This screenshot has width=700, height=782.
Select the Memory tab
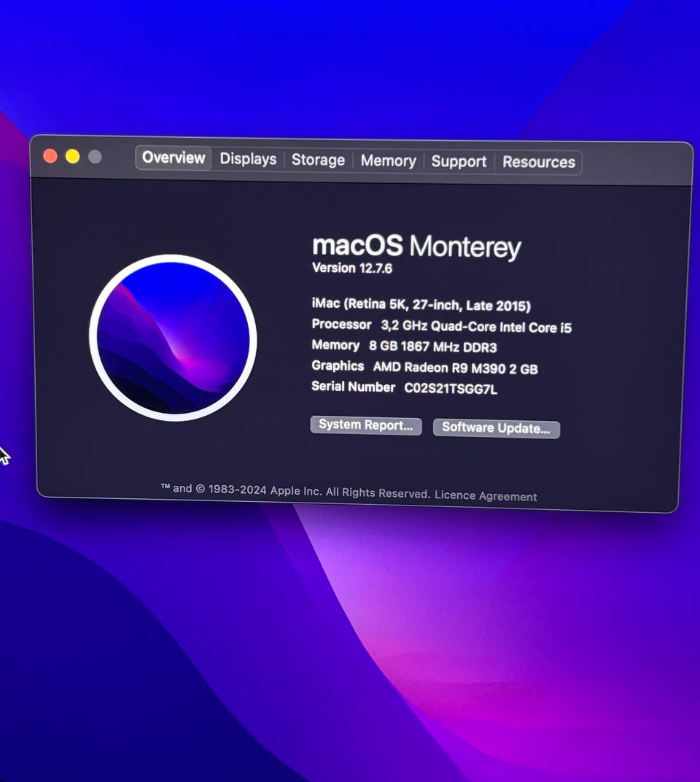tap(389, 161)
